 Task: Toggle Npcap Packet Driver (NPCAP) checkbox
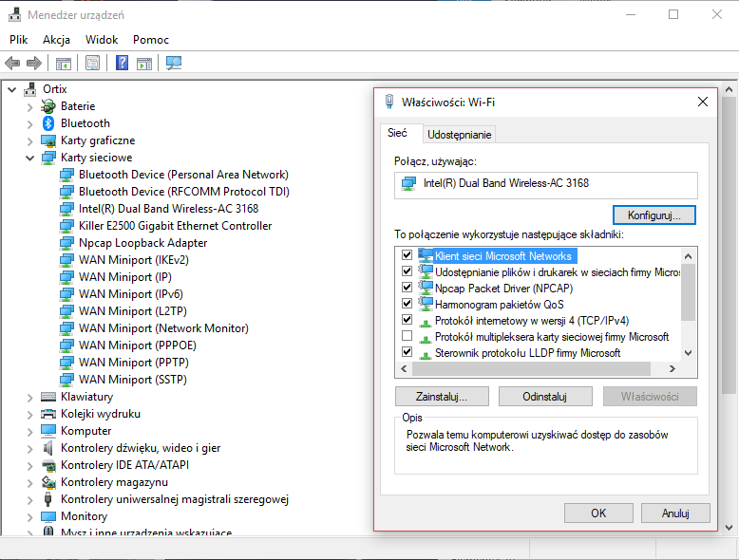(407, 288)
